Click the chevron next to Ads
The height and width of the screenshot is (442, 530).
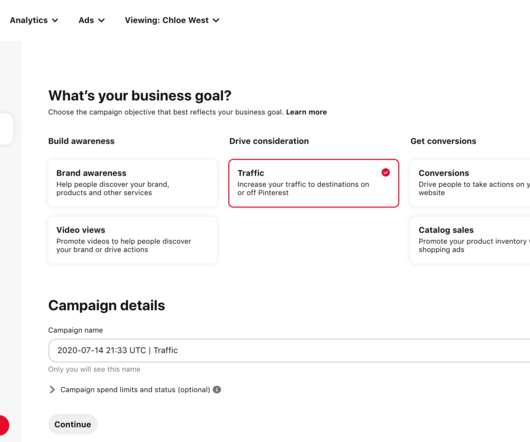click(x=101, y=20)
